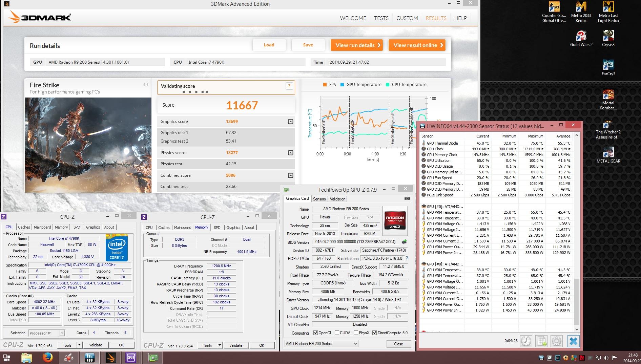Click the HWiNFO64 clock reset button

[526, 341]
